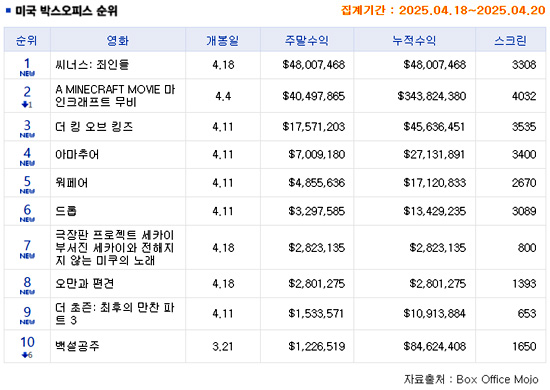Click the down-6 arrow under rank 10
Screen dimensions: 550x390
pos(27,355)
